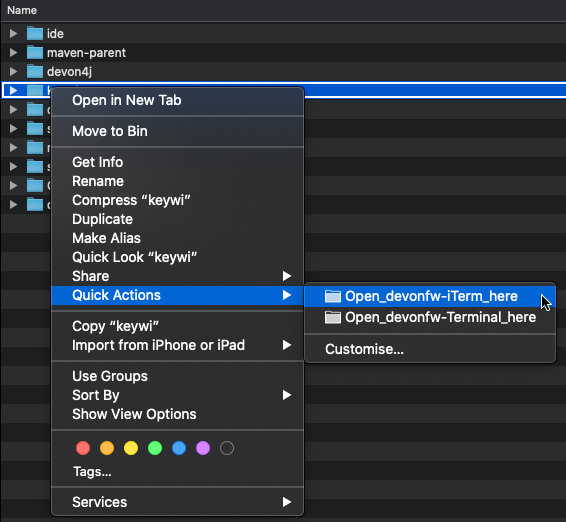Screen dimensions: 566x522
Task: Open the Services submenu
Action: (177, 502)
